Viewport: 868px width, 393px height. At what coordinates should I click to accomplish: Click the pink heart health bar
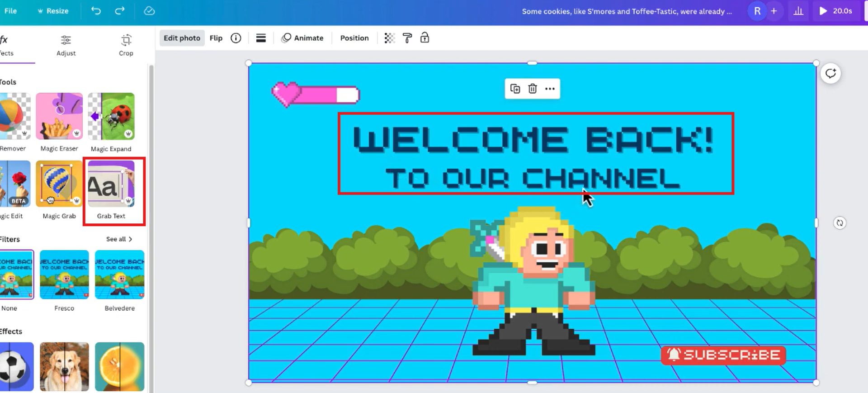(315, 95)
